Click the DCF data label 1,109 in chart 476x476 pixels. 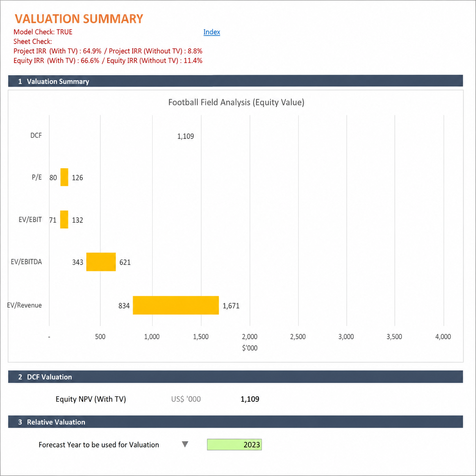pos(185,136)
